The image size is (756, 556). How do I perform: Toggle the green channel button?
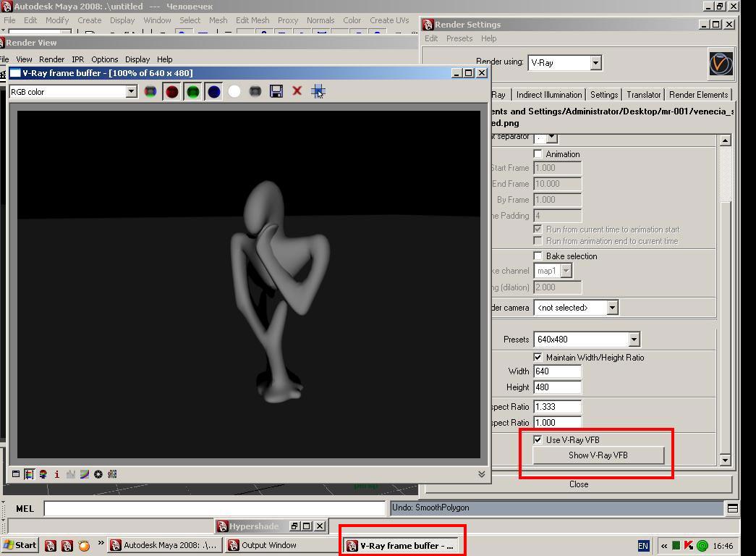coord(193,91)
